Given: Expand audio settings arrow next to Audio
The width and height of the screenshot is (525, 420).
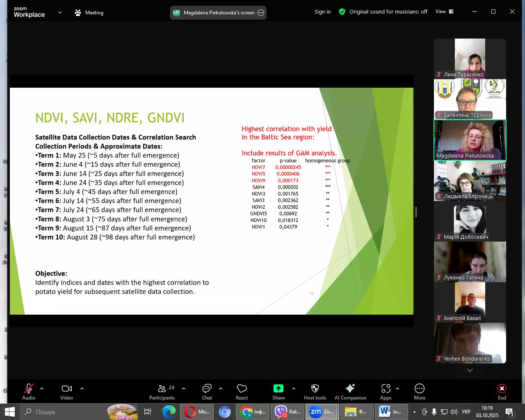Looking at the screenshot, I should pyautogui.click(x=42, y=388).
